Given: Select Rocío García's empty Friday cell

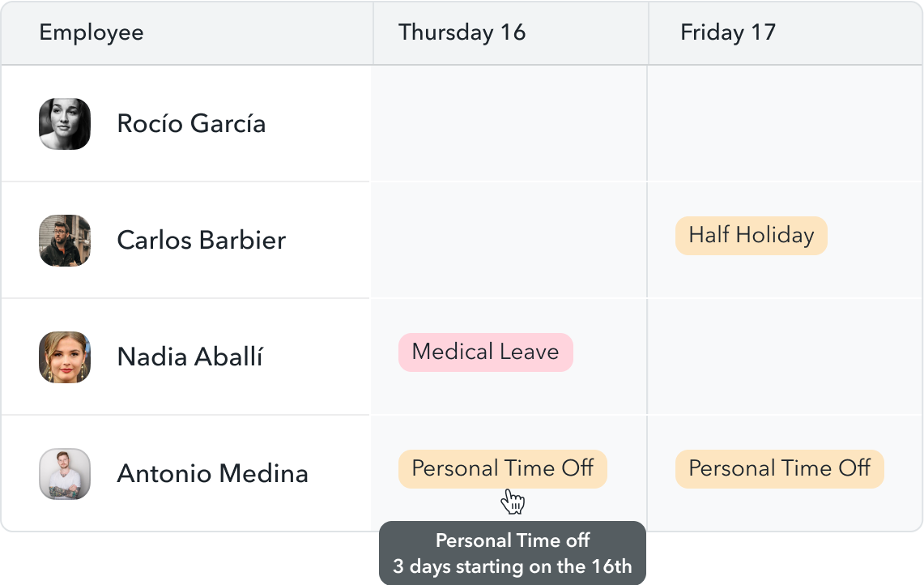Looking at the screenshot, I should (x=784, y=124).
